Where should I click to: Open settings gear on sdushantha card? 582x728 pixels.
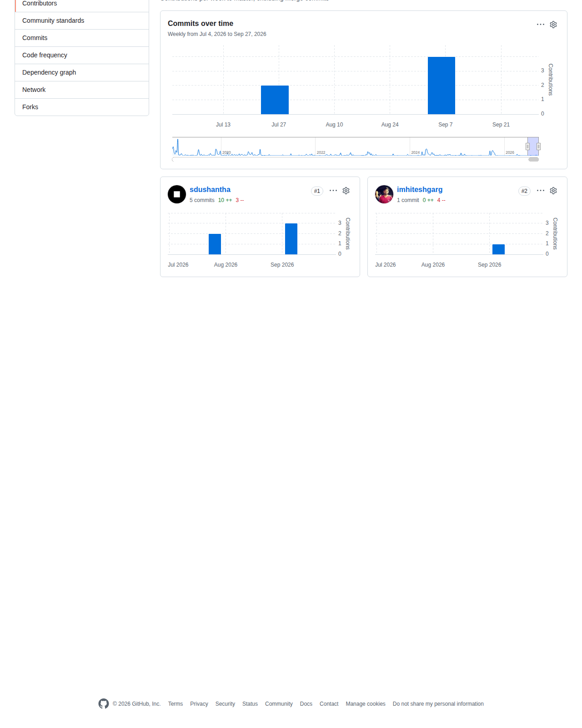click(x=346, y=191)
